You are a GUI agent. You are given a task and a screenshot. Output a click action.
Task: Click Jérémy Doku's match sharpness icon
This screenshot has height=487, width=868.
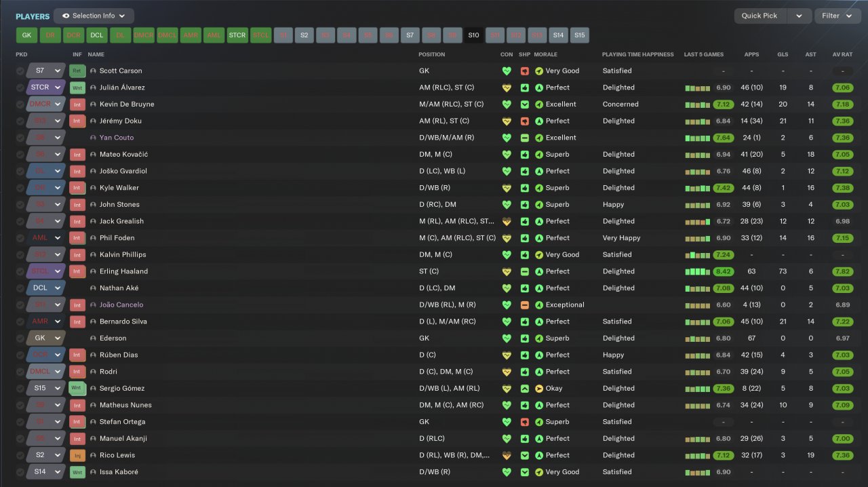click(524, 121)
